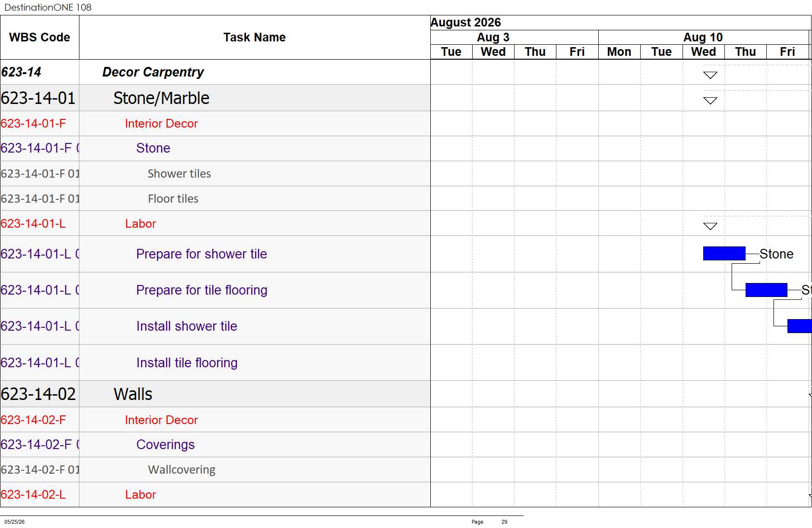Click the Labor summary triangle in the Gantt chart
Screen dimensions: 812x528
tap(710, 226)
